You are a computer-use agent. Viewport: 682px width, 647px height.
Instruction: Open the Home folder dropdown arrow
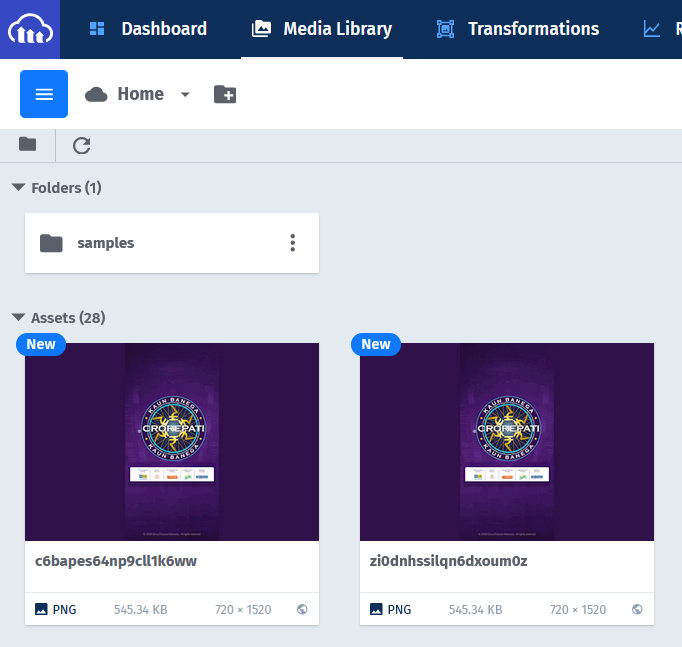(185, 94)
